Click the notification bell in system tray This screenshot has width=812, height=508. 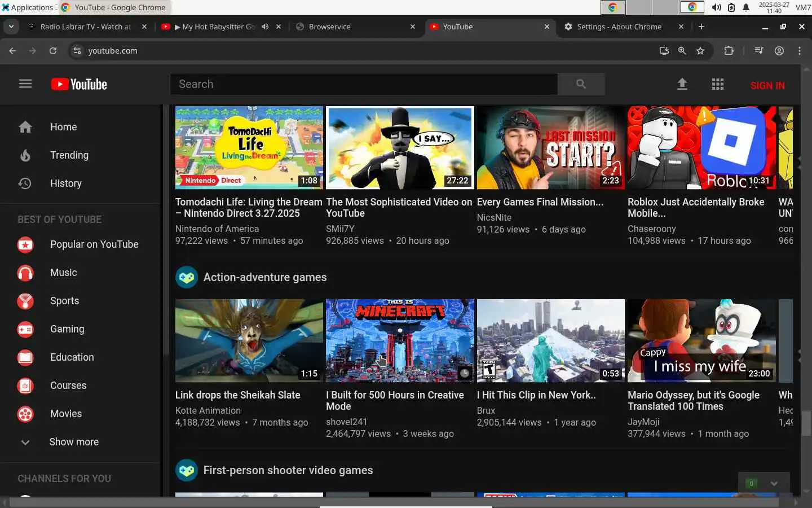[x=746, y=7]
